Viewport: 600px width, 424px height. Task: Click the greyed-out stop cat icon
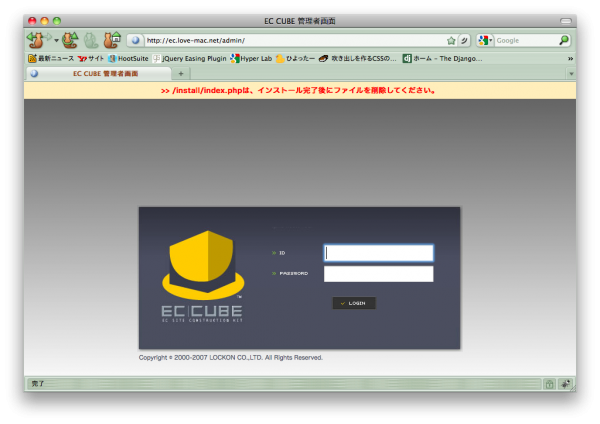91,41
